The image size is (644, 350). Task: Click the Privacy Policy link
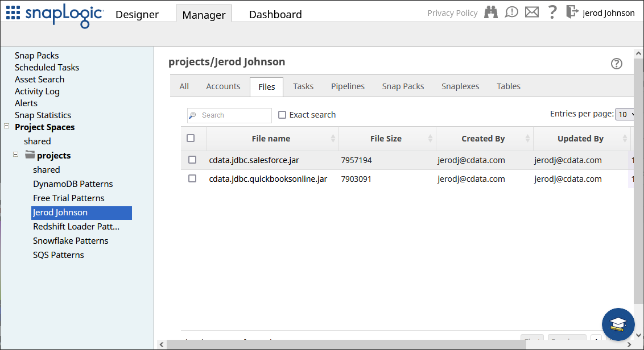452,13
